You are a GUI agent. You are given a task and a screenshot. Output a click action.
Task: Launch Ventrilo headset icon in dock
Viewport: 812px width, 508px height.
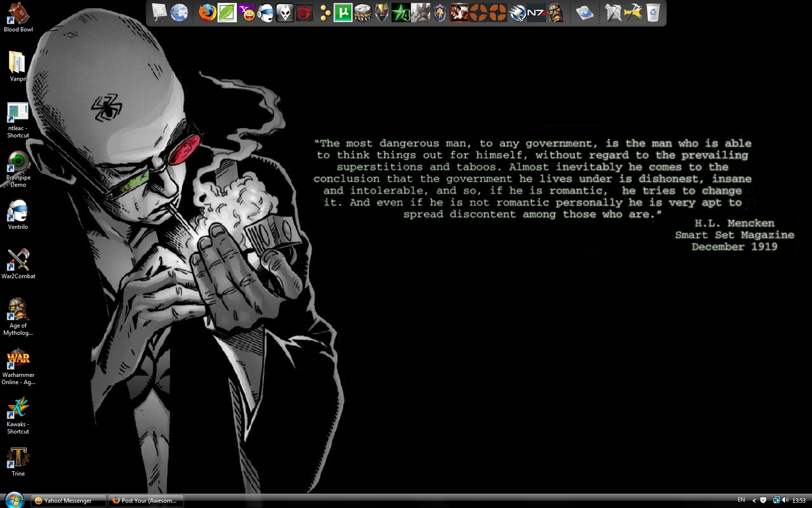tap(266, 13)
